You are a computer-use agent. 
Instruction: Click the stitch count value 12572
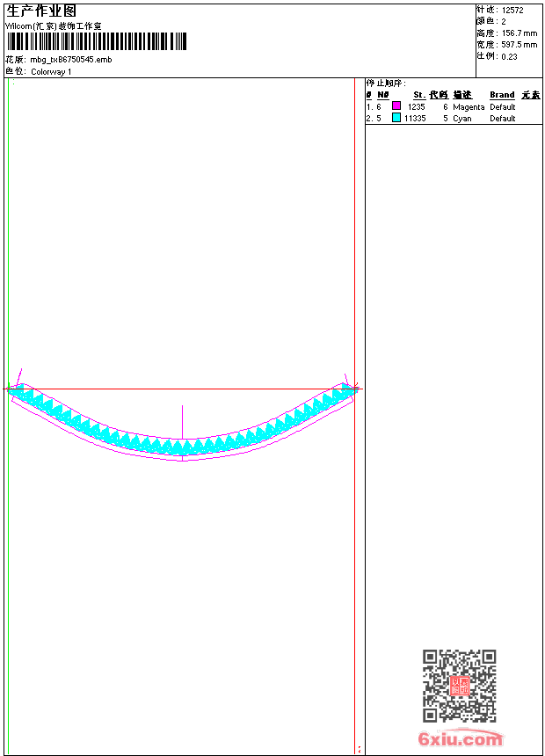512,10
